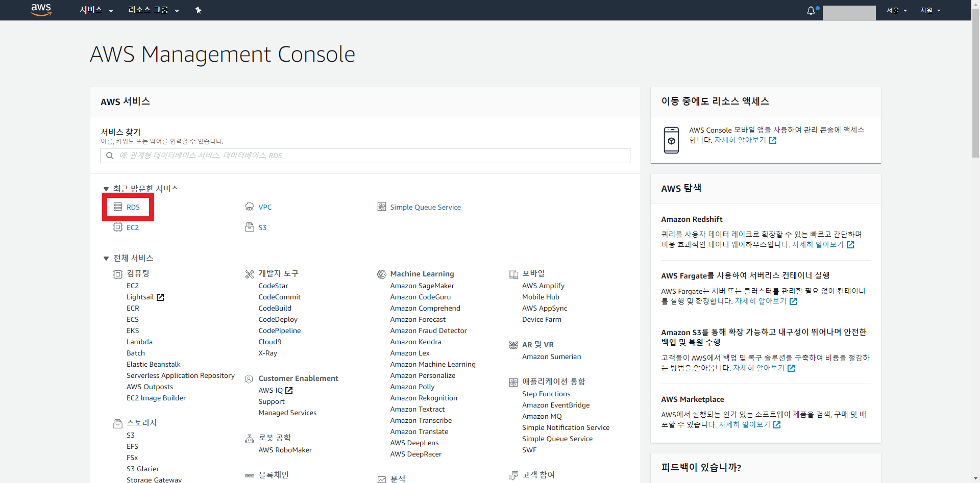
Task: Open Amazon Sumerian
Action: [552, 357]
